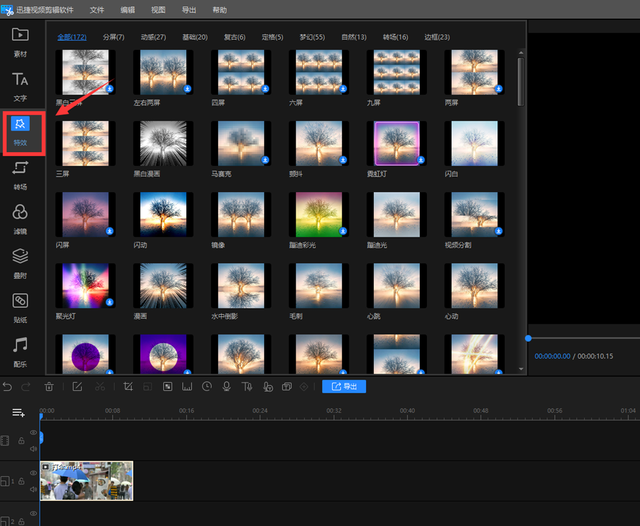This screenshot has width=640, height=526.
Task: Toggle visibility eye on the top video track
Action: 33,433
